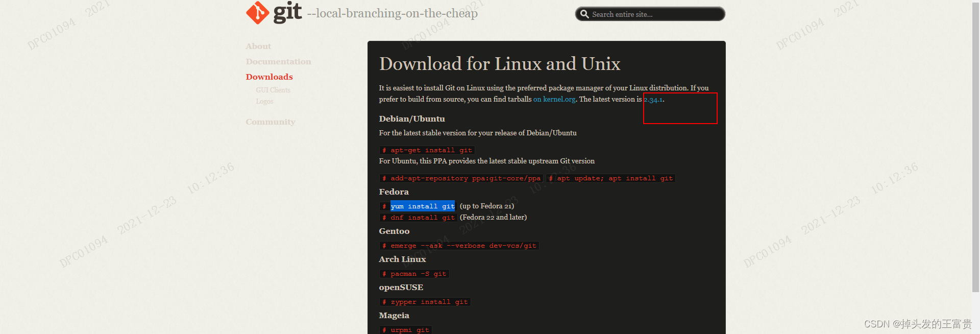Go to Community in the sidebar
Screen dimensions: 980x334
(x=271, y=122)
